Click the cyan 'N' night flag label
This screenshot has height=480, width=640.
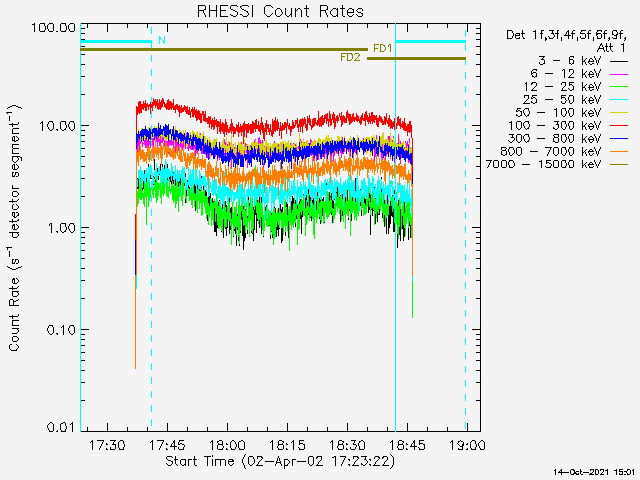(x=162, y=40)
